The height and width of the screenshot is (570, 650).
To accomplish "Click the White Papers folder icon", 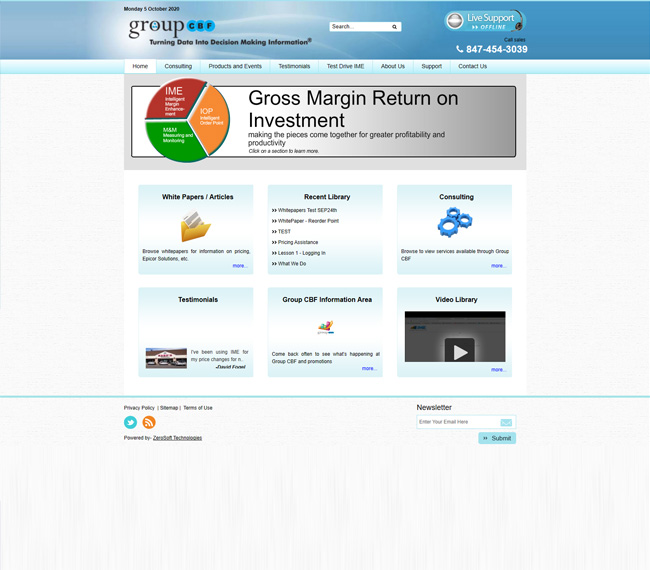I will pyautogui.click(x=196, y=227).
